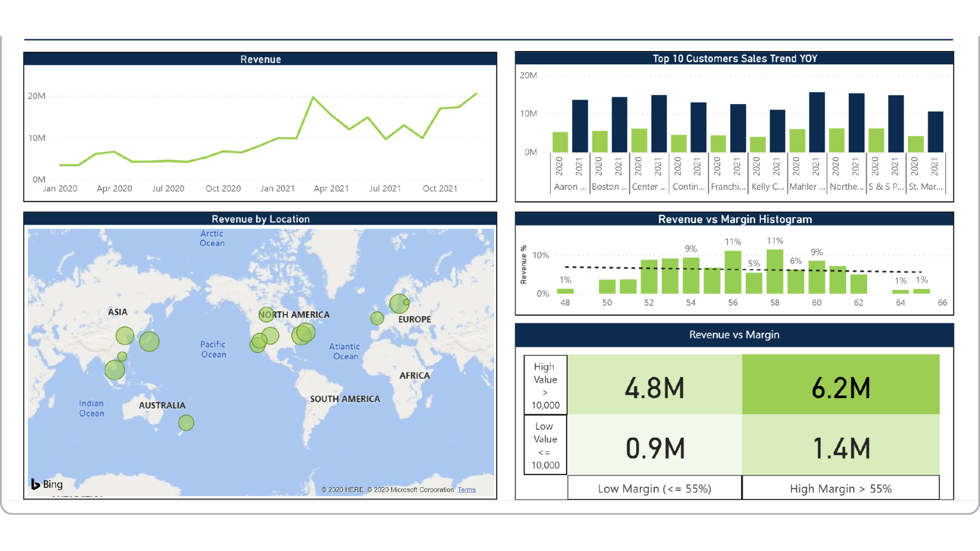The image size is (980, 551).
Task: Select the High Margin > 55% column header
Action: 841,488
